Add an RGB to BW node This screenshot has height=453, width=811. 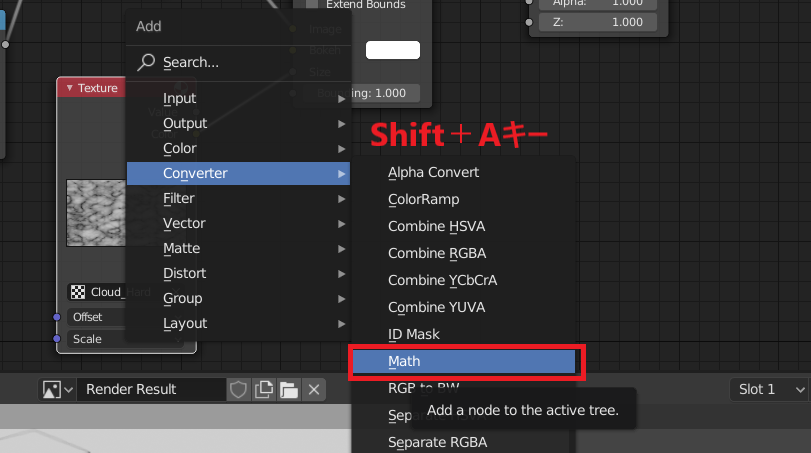424,388
